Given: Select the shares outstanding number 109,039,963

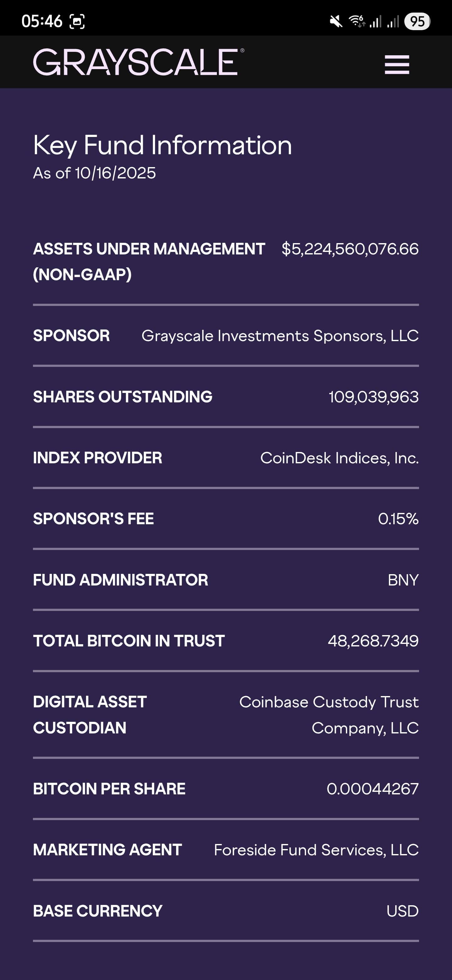Looking at the screenshot, I should 373,397.
